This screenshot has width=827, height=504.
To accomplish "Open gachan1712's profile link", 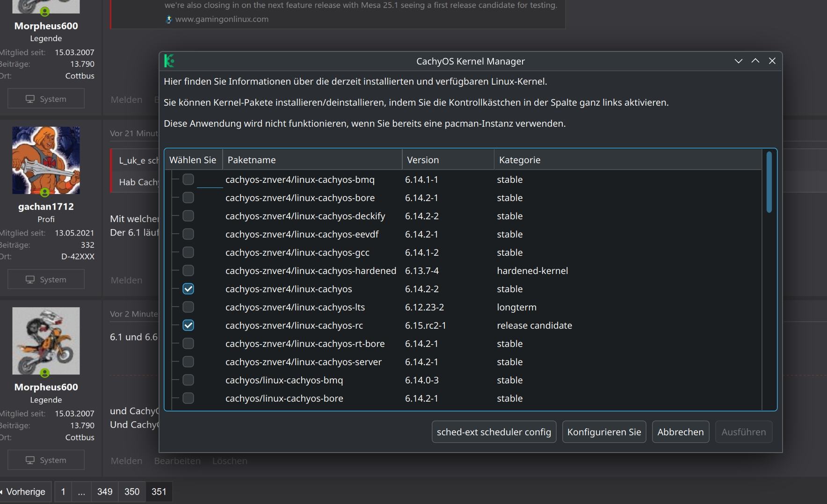I will click(46, 206).
